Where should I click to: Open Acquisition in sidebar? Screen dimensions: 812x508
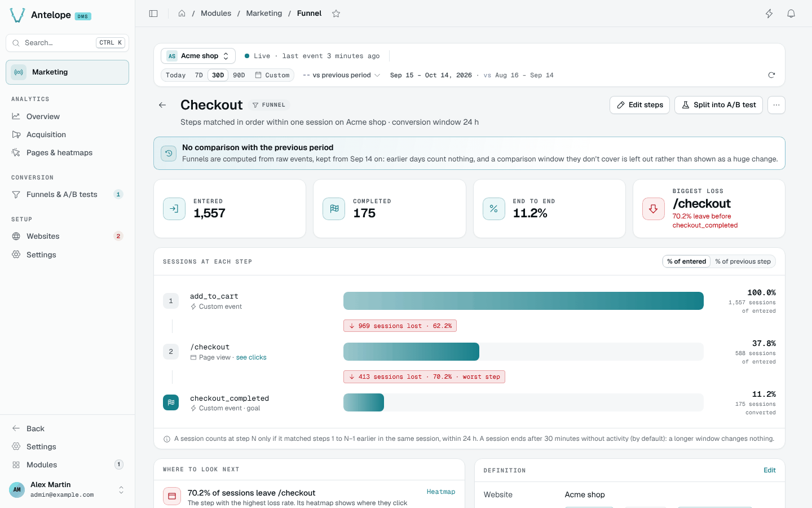tap(67, 134)
